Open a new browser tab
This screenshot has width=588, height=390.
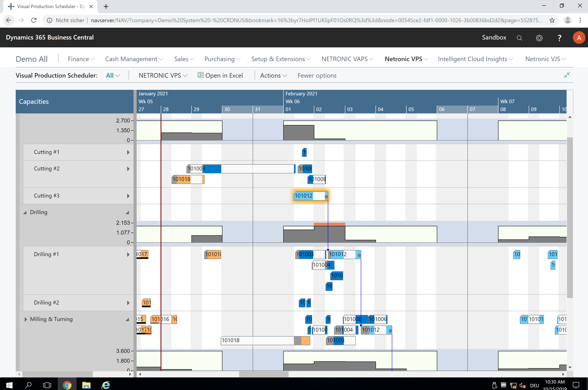106,6
